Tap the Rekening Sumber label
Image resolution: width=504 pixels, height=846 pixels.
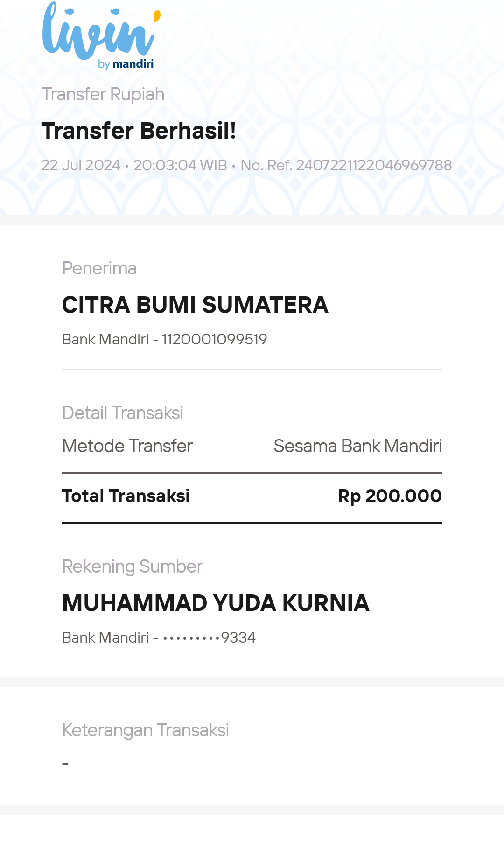click(133, 567)
